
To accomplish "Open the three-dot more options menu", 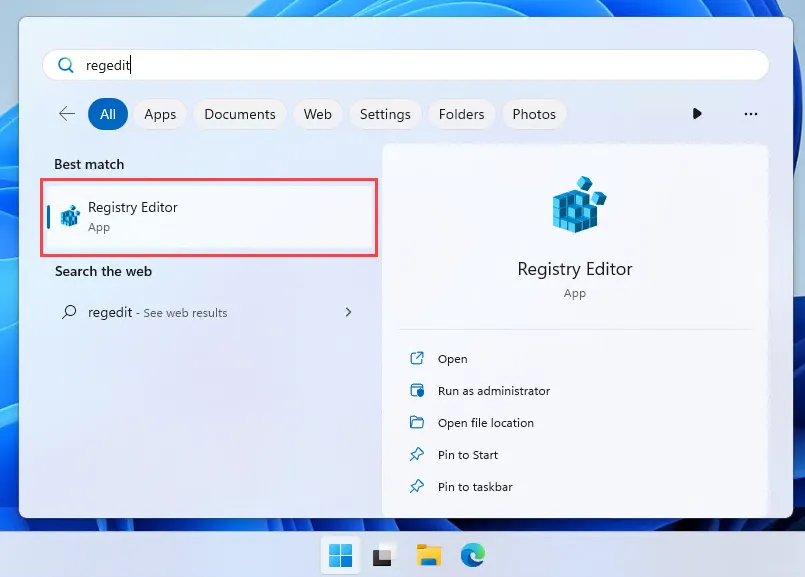I will 751,114.
